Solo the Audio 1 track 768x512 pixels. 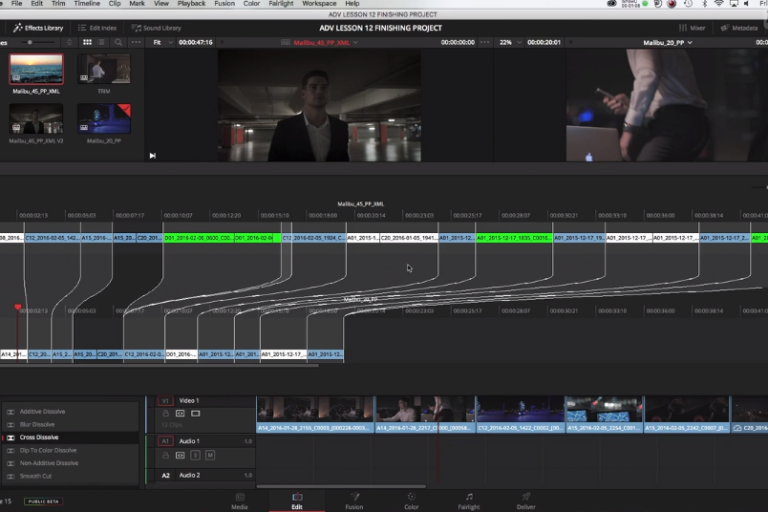[195, 455]
